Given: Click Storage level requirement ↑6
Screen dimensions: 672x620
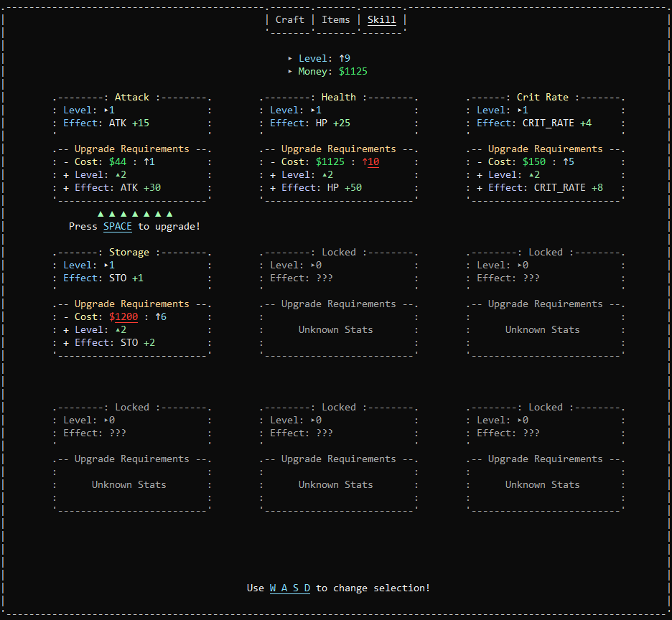Looking at the screenshot, I should point(161,317).
